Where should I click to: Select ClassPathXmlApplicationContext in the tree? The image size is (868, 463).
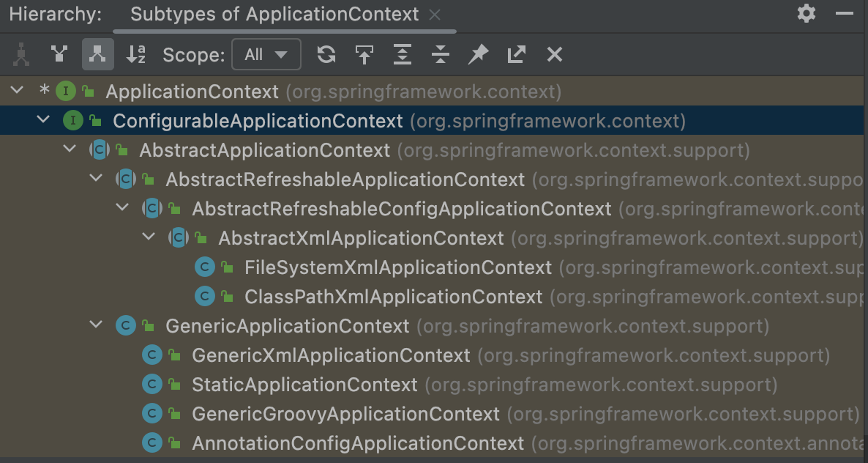click(x=393, y=297)
